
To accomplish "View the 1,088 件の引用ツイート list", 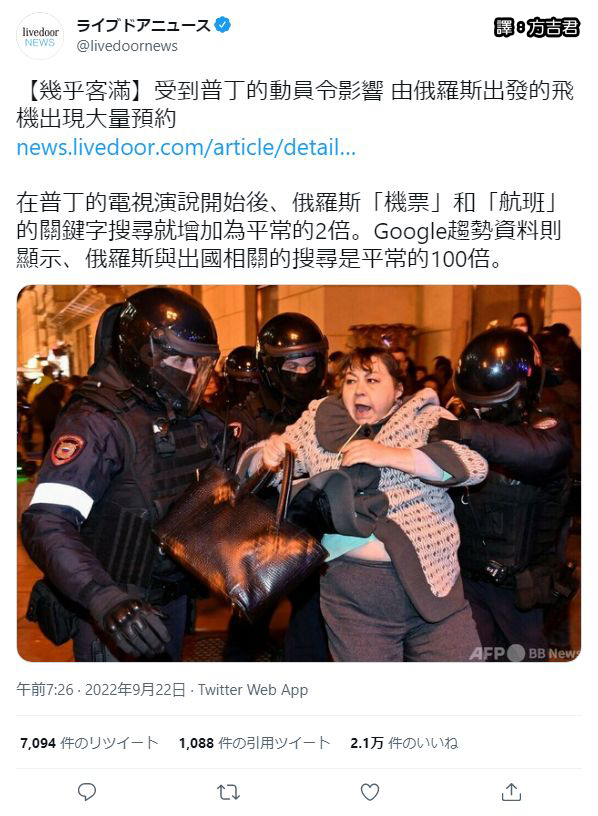I will pos(255,743).
